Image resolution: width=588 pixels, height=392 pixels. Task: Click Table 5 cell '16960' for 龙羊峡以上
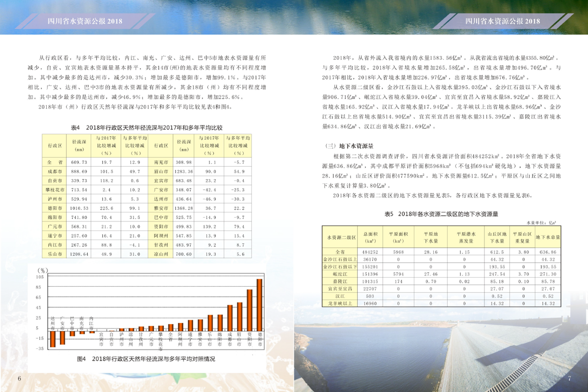370,303
